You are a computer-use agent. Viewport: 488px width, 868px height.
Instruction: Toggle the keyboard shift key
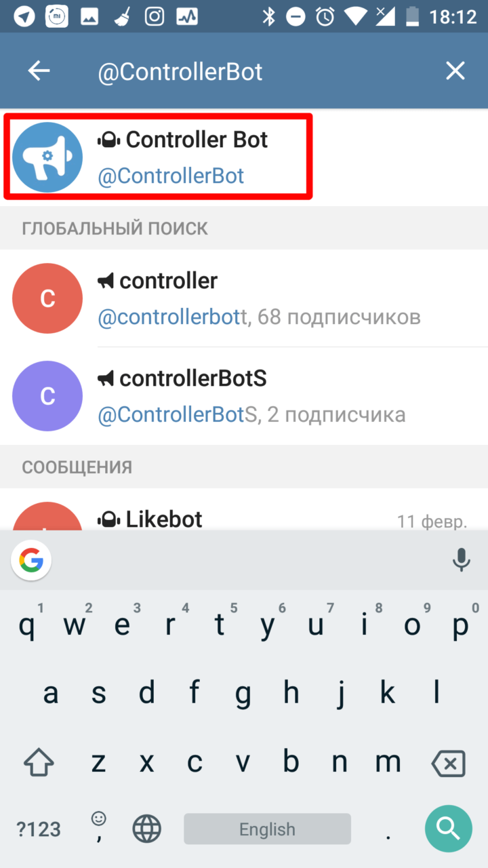39,762
